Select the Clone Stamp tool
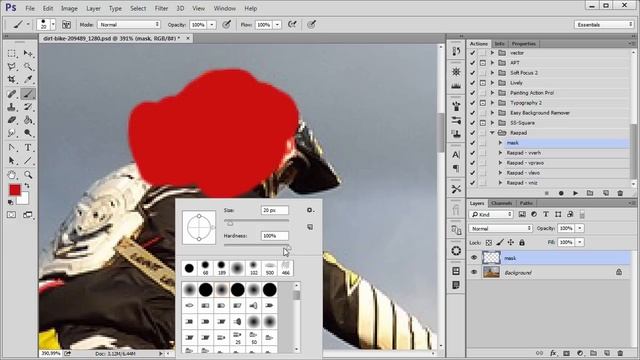 [x=12, y=107]
